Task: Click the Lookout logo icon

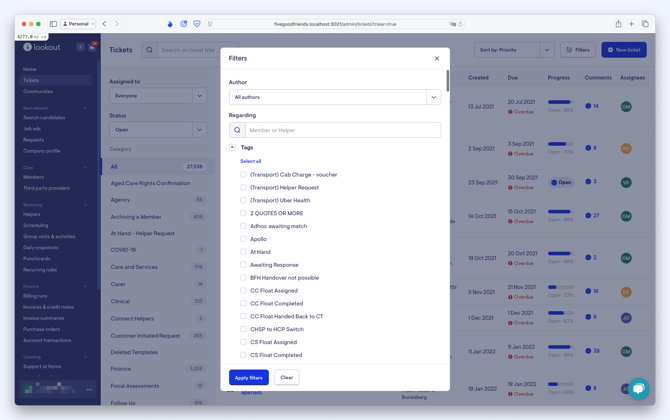Action: (28, 47)
